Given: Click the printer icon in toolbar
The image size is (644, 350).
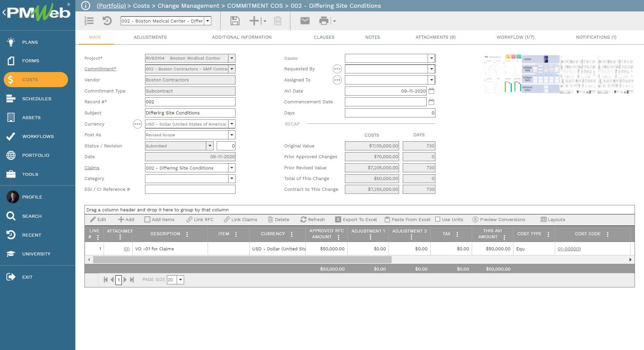Looking at the screenshot, I should [324, 21].
